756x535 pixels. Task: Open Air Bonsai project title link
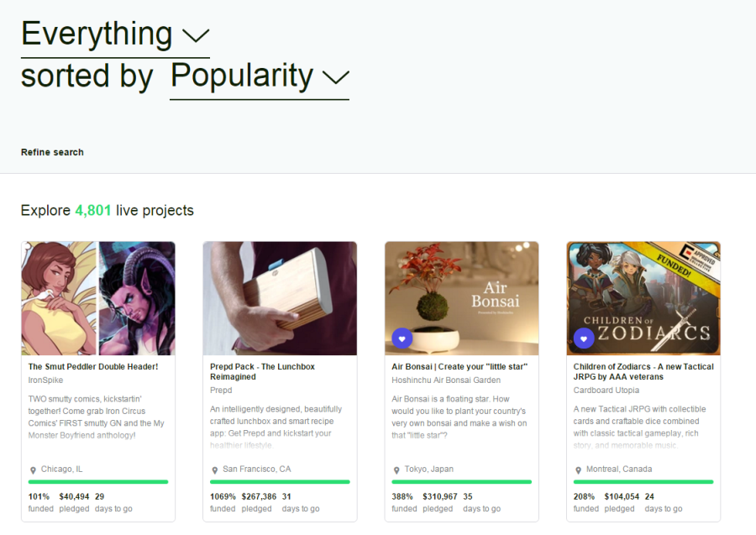(459, 367)
